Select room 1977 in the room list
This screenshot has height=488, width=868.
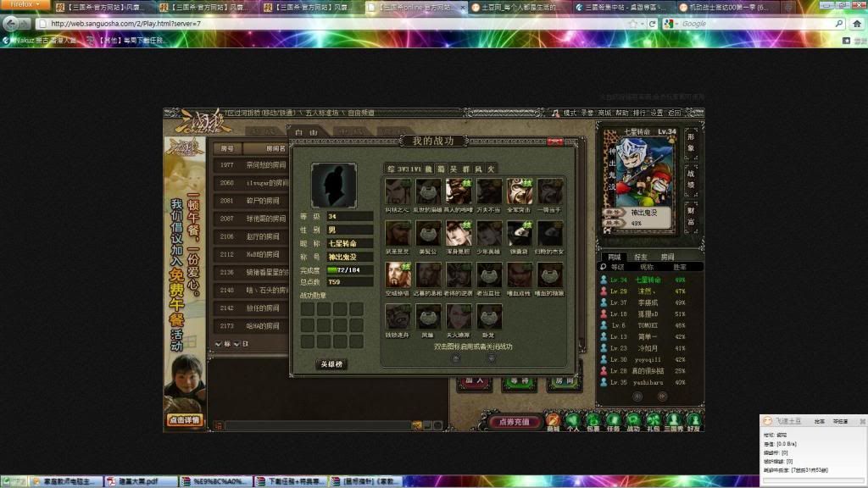[x=251, y=165]
